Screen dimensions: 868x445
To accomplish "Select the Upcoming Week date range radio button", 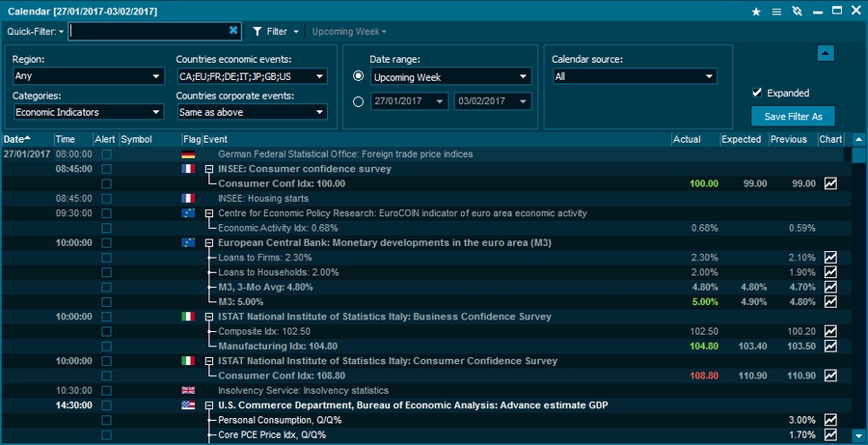I will pyautogui.click(x=359, y=76).
